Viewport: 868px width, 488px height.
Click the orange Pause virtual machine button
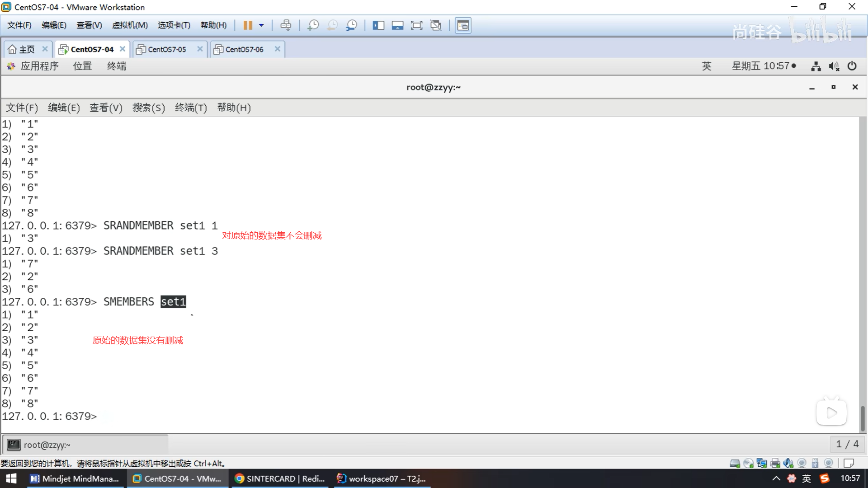pyautogui.click(x=247, y=25)
